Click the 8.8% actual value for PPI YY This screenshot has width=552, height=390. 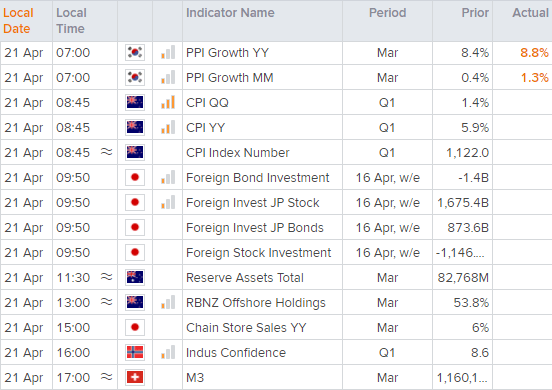tap(534, 53)
